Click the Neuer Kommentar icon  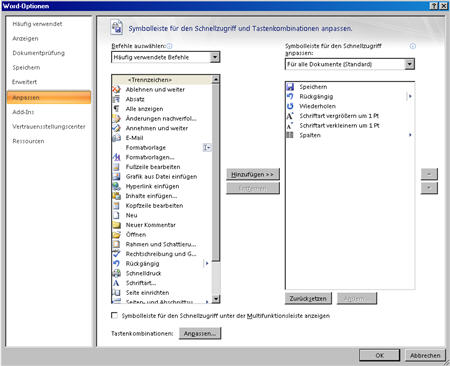pyautogui.click(x=116, y=225)
